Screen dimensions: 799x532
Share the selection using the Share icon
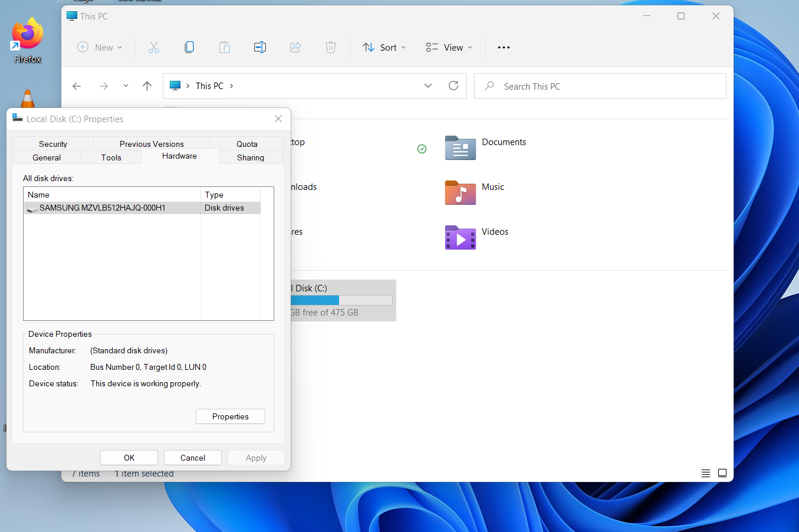(295, 47)
